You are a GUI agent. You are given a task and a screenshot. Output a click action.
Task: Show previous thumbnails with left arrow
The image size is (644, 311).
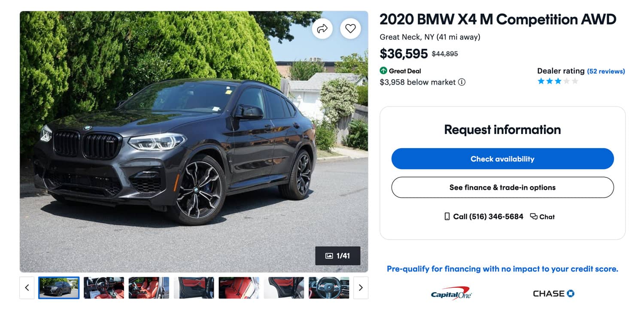(x=27, y=288)
